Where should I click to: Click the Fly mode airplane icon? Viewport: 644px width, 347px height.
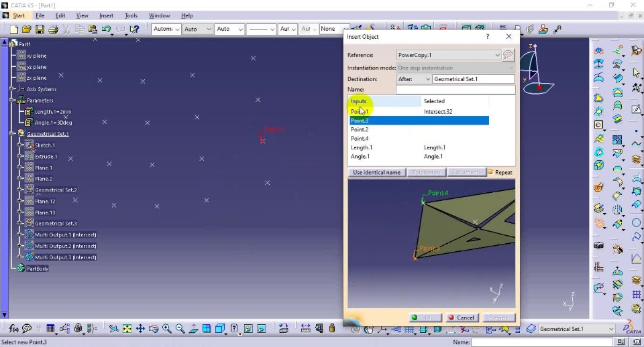pyautogui.click(x=114, y=328)
